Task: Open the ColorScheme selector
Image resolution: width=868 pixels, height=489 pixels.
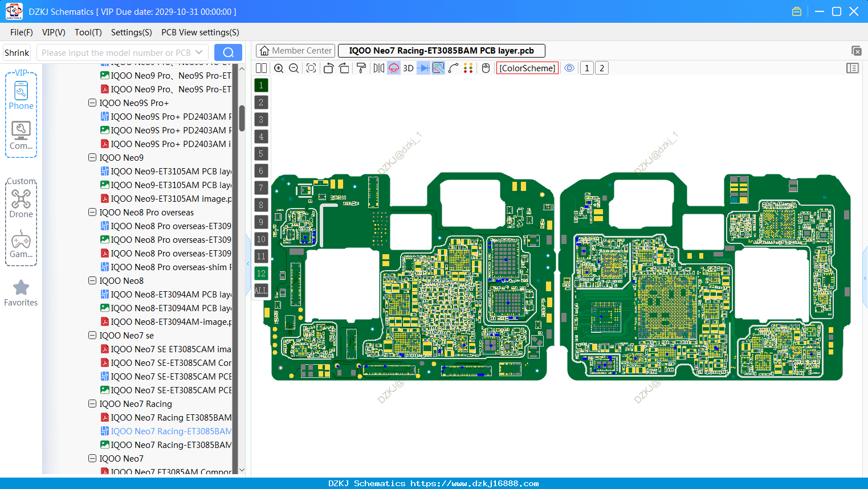Action: coord(527,68)
